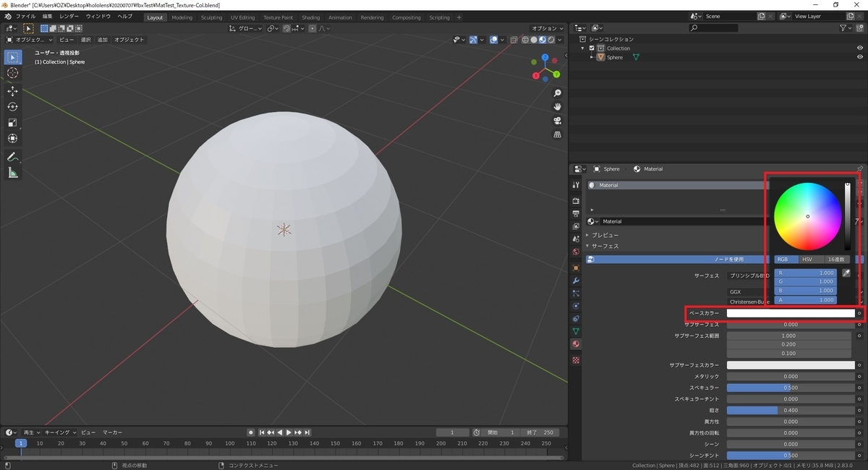Expand the プレビュー panel

[x=605, y=235]
